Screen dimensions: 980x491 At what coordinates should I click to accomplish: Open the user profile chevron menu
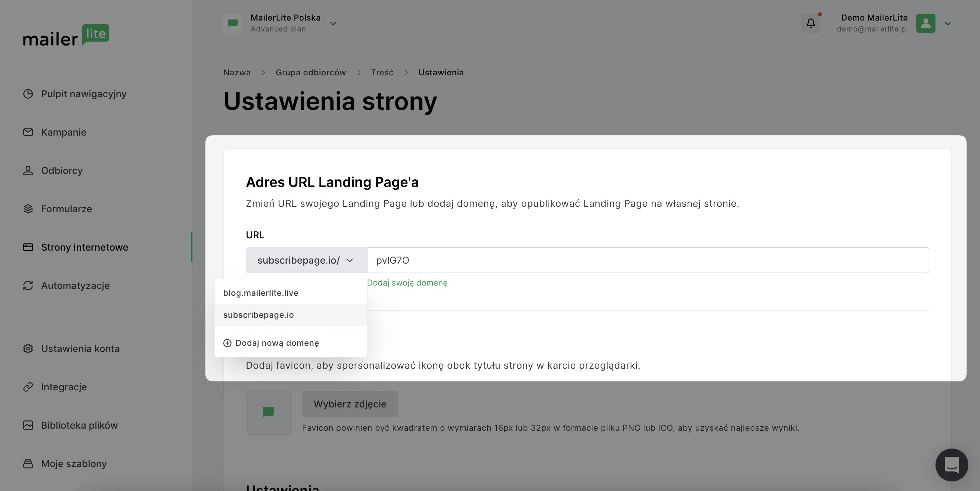tap(947, 23)
